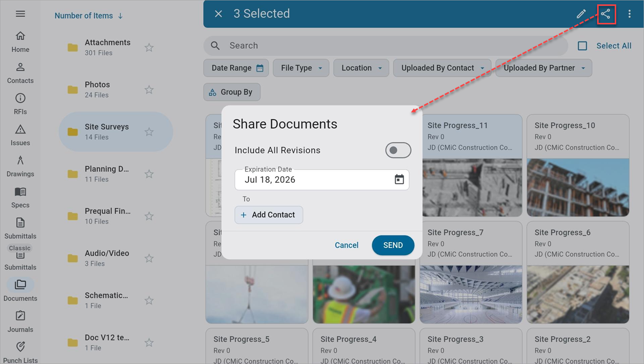Favorite the Site Surveys folder star
The image size is (644, 364).
[x=149, y=132]
